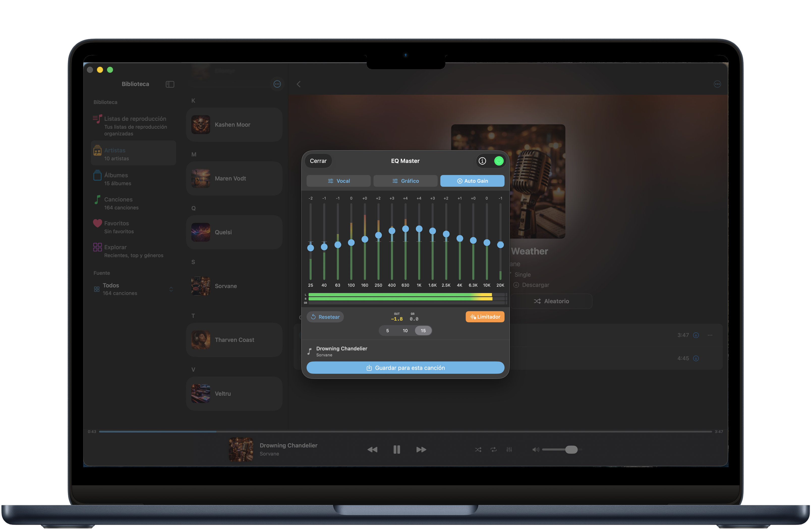Image resolution: width=812 pixels, height=530 pixels.
Task: Click the Listas de reproducción icon
Action: click(x=97, y=119)
